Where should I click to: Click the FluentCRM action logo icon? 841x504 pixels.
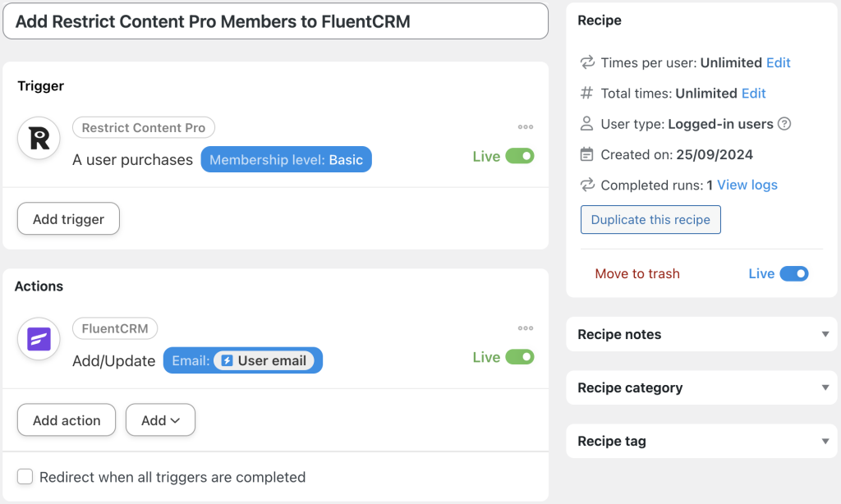click(39, 338)
